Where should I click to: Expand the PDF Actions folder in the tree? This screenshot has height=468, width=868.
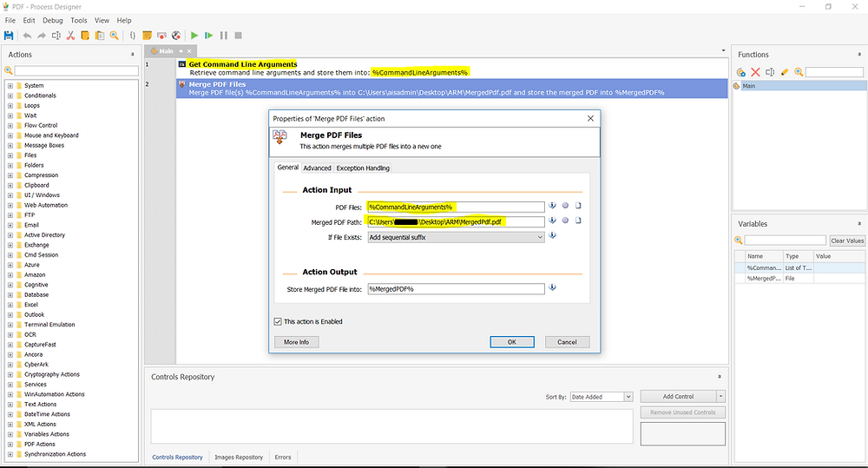point(10,445)
